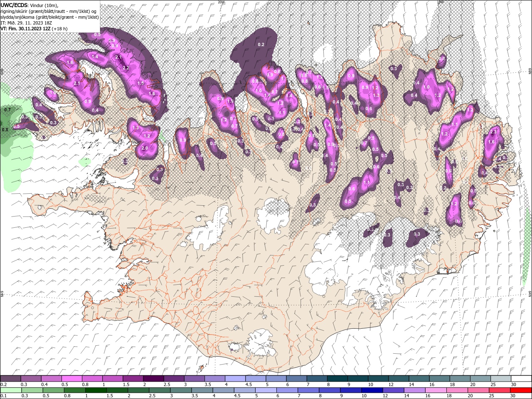Image resolution: width=532 pixels, height=399 pixels.
Task: Select the "IT: Mið. 29. 11. 2023 18Z" line
Action: 26,23
